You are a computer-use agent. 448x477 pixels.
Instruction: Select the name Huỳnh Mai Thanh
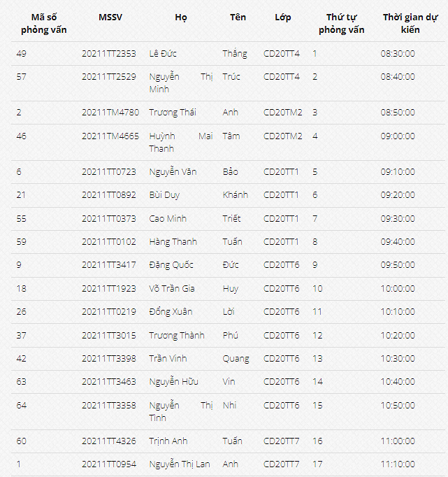click(x=181, y=143)
